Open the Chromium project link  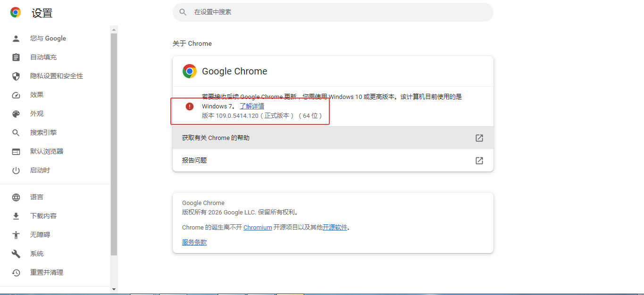tap(258, 228)
